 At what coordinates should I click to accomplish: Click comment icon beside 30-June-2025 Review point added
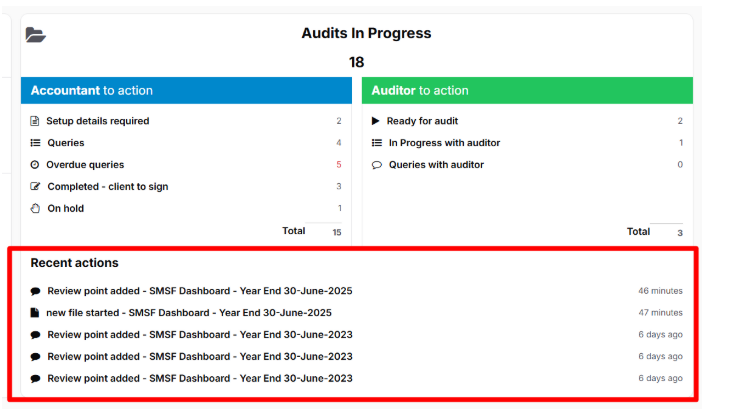[x=36, y=291]
